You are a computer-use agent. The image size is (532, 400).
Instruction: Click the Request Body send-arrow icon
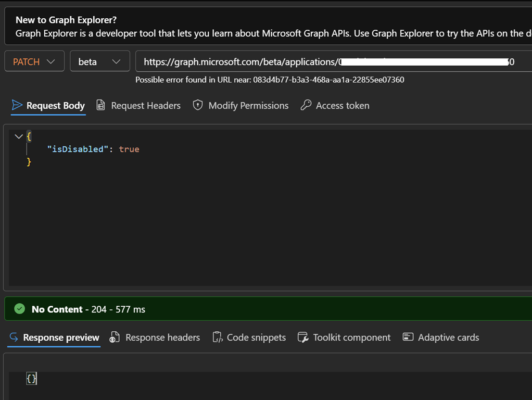pos(17,105)
